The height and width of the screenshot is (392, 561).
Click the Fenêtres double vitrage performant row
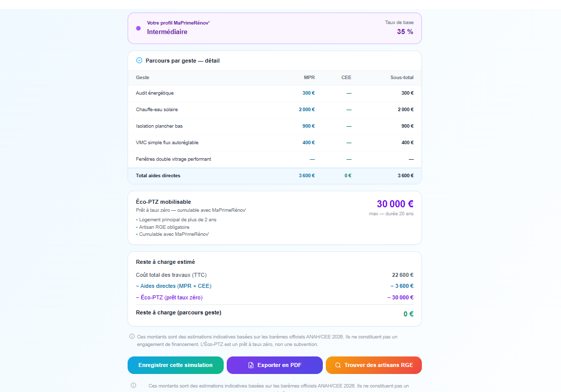click(x=275, y=159)
